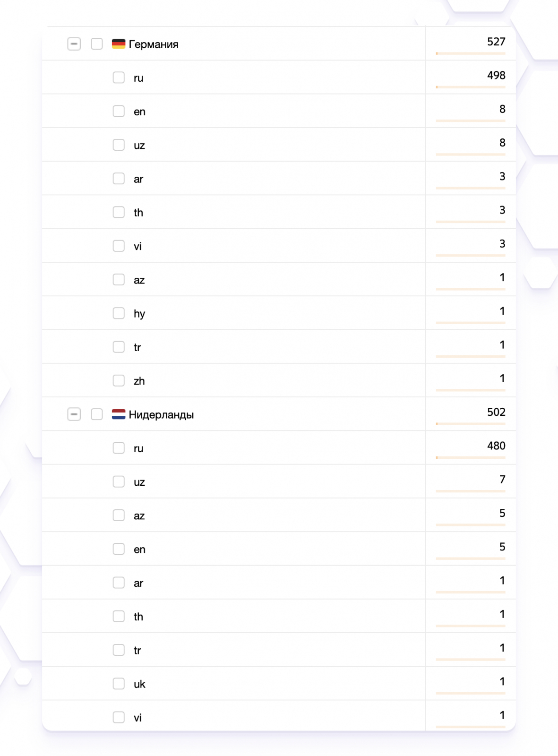
Task: Collapse the Германия group
Action: click(74, 44)
